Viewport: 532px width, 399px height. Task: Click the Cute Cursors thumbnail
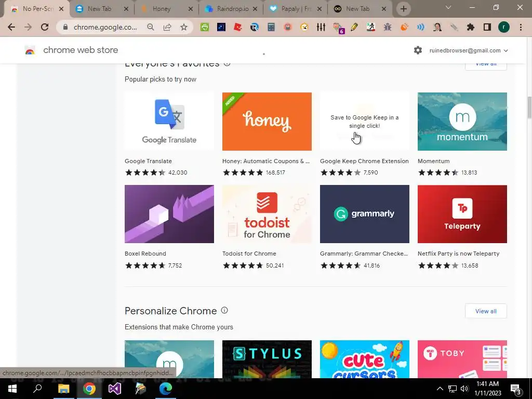click(x=365, y=359)
